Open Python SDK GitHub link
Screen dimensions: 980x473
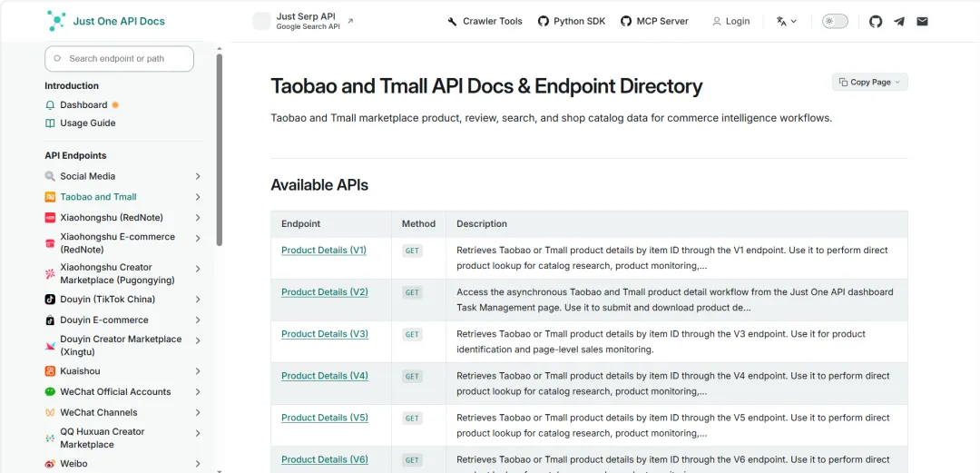tap(572, 21)
